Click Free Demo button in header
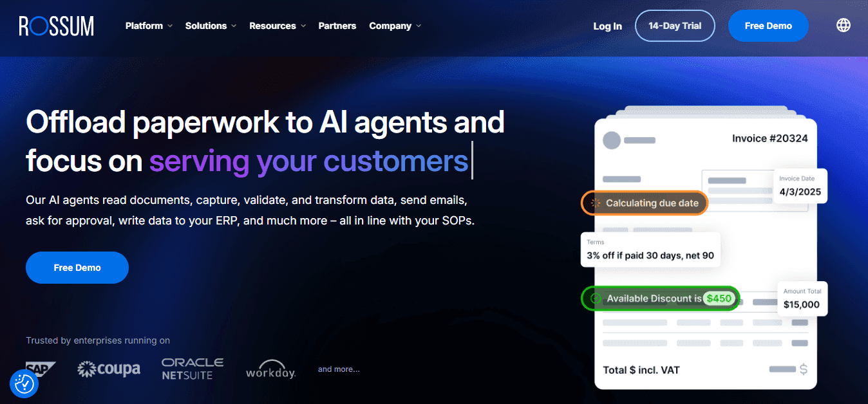 pos(768,26)
